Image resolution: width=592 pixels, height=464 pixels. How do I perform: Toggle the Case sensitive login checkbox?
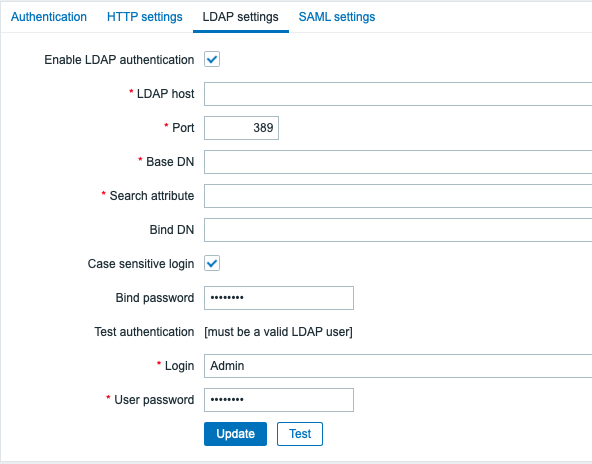pyautogui.click(x=212, y=263)
